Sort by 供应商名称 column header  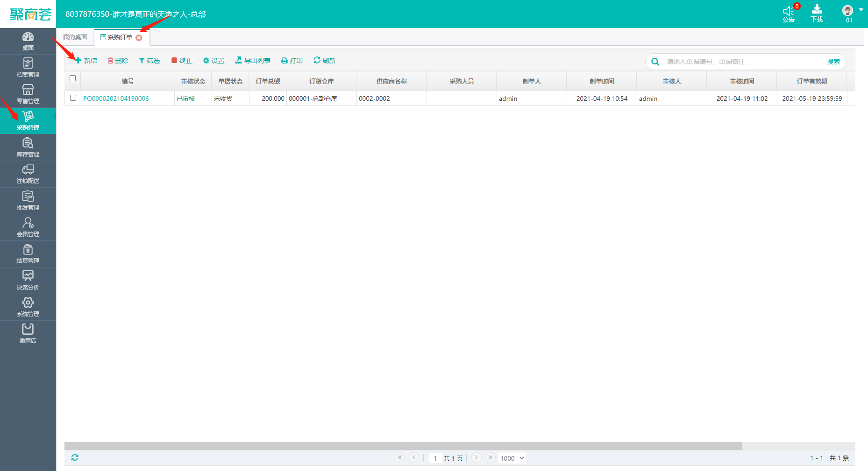click(x=391, y=81)
